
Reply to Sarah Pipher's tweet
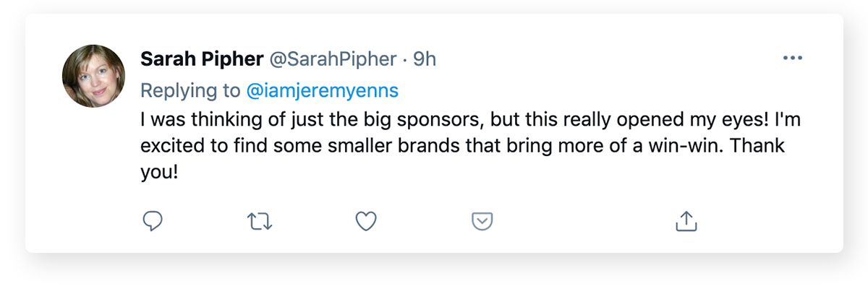(x=152, y=221)
